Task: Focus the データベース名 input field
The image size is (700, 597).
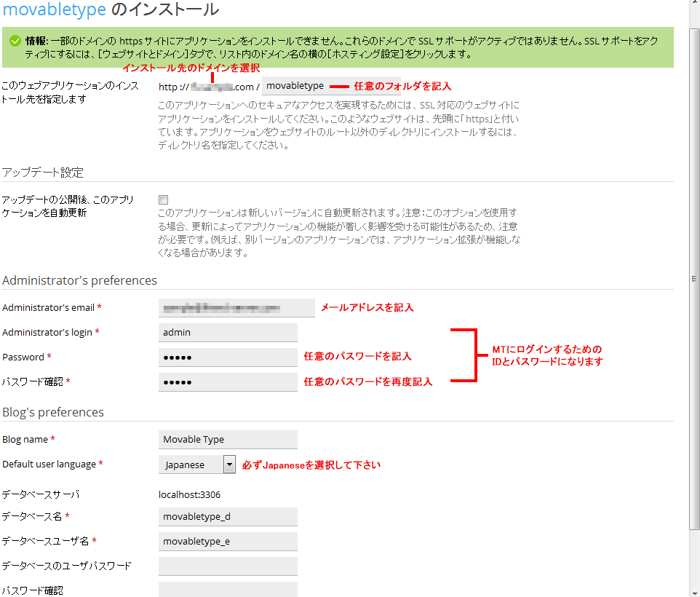Action: [x=228, y=517]
